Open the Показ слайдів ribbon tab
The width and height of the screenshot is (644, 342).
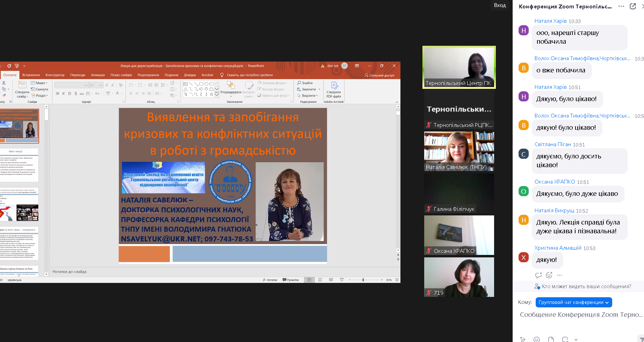[x=121, y=75]
